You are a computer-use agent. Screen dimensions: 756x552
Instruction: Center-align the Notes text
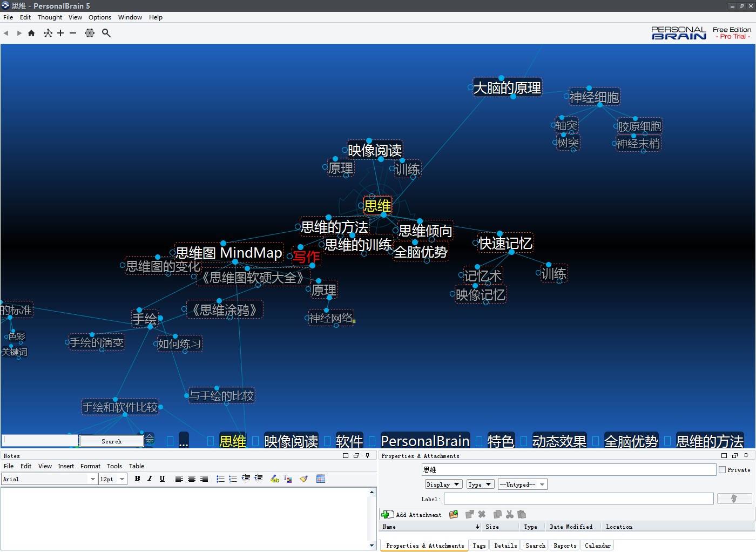192,479
